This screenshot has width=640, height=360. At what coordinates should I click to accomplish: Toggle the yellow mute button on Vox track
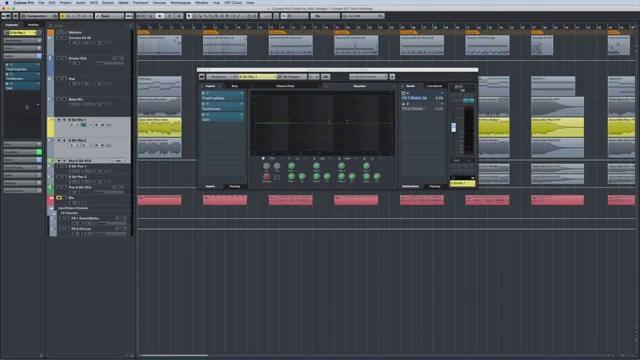(60, 198)
